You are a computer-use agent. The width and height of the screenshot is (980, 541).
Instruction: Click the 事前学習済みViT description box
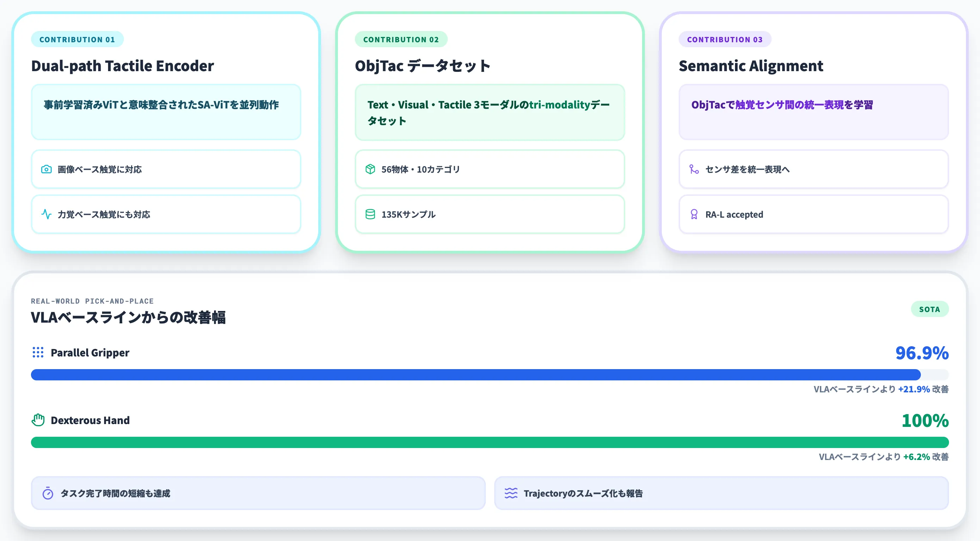click(166, 112)
